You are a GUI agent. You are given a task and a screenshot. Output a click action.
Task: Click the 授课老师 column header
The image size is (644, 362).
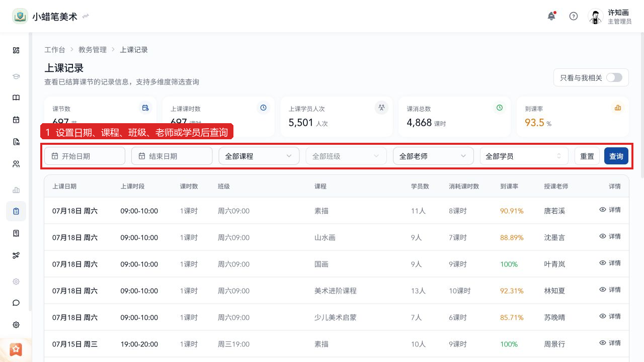coord(556,186)
